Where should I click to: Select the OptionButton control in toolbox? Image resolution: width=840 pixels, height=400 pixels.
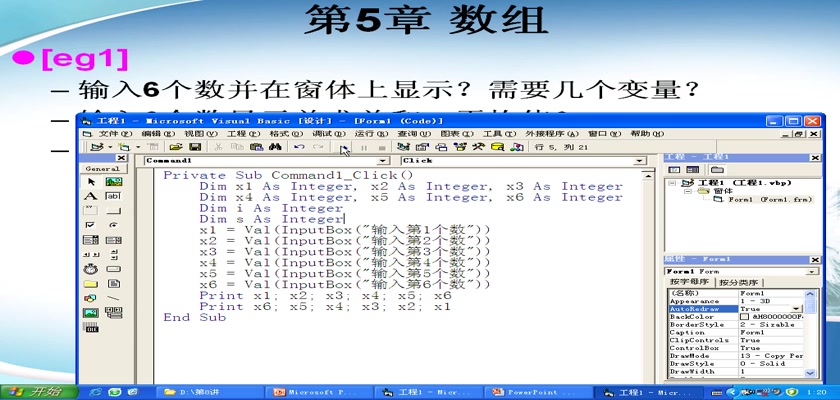tap(112, 225)
